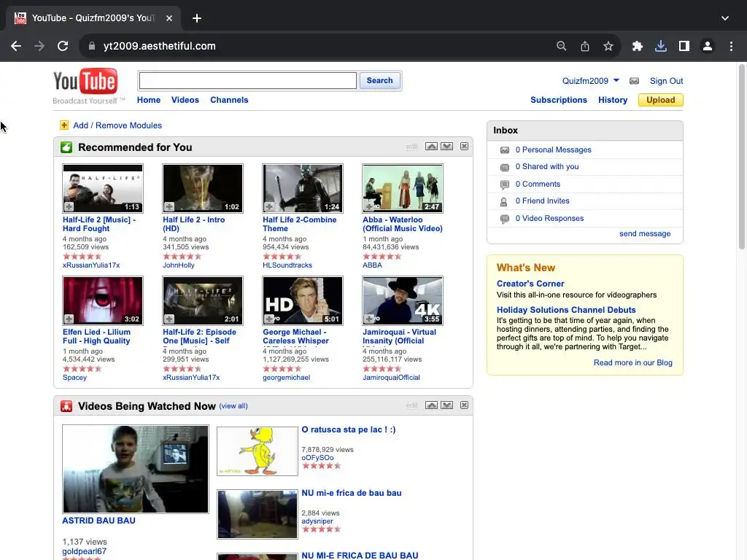Viewport: 747px width, 560px height.
Task: Open Abba Waterloo video thumbnail
Action: coord(403,188)
